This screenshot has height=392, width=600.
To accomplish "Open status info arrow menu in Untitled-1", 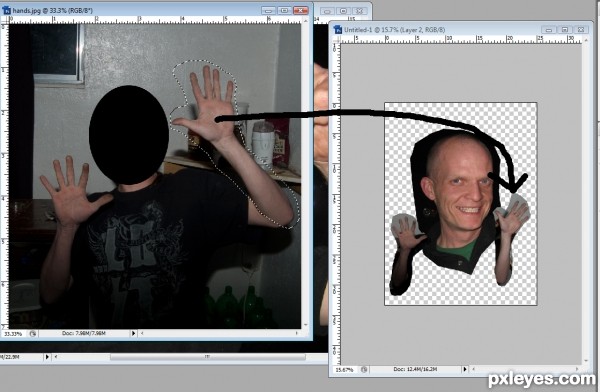I will click(x=465, y=369).
